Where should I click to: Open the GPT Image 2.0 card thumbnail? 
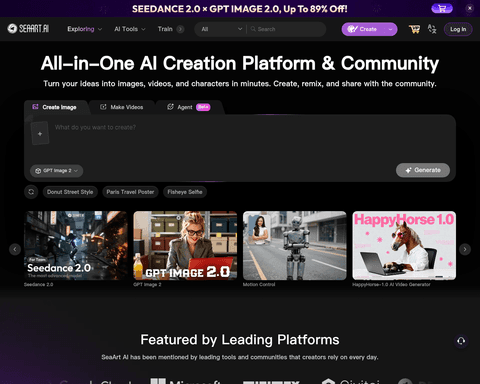[x=185, y=245]
